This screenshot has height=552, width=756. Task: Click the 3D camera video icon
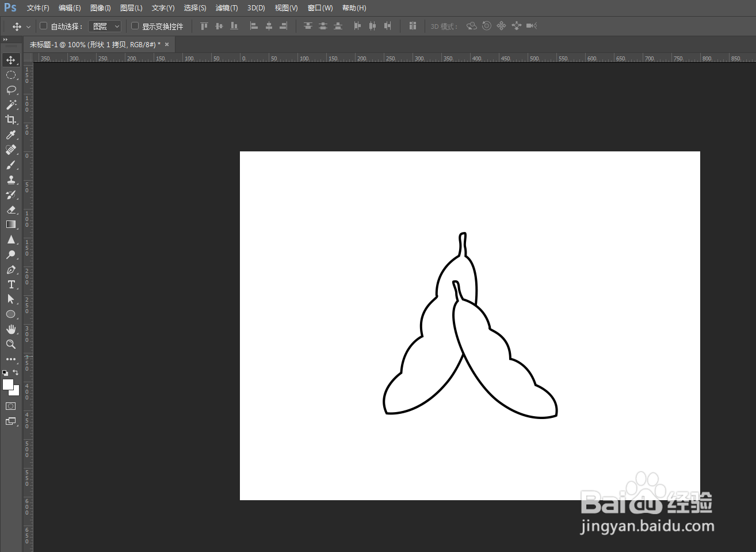pos(532,26)
